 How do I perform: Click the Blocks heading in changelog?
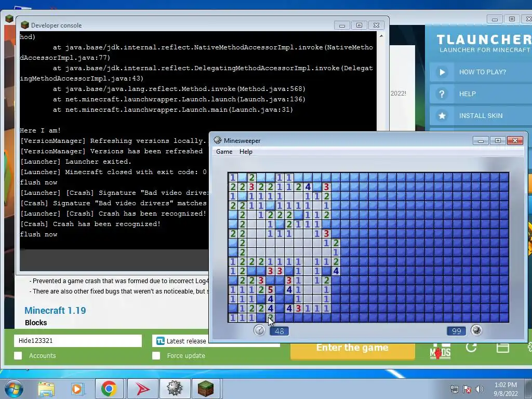coord(36,323)
